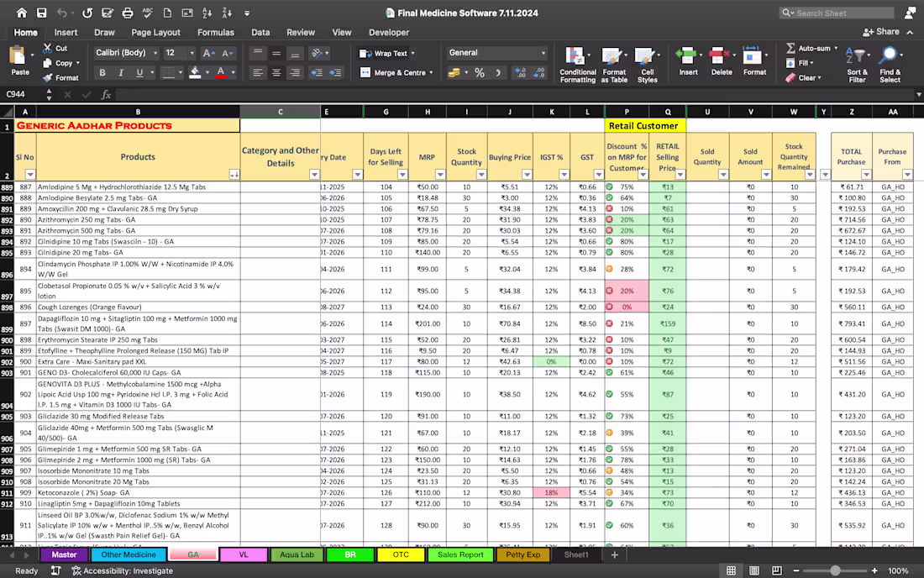
Task: Open Sort & Filter menu
Action: (x=857, y=64)
